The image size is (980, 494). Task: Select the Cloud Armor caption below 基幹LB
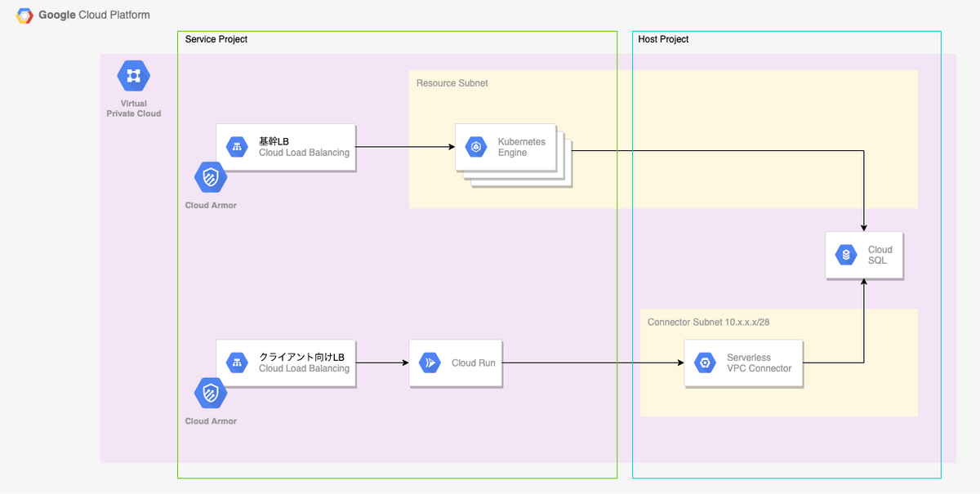coord(211,205)
